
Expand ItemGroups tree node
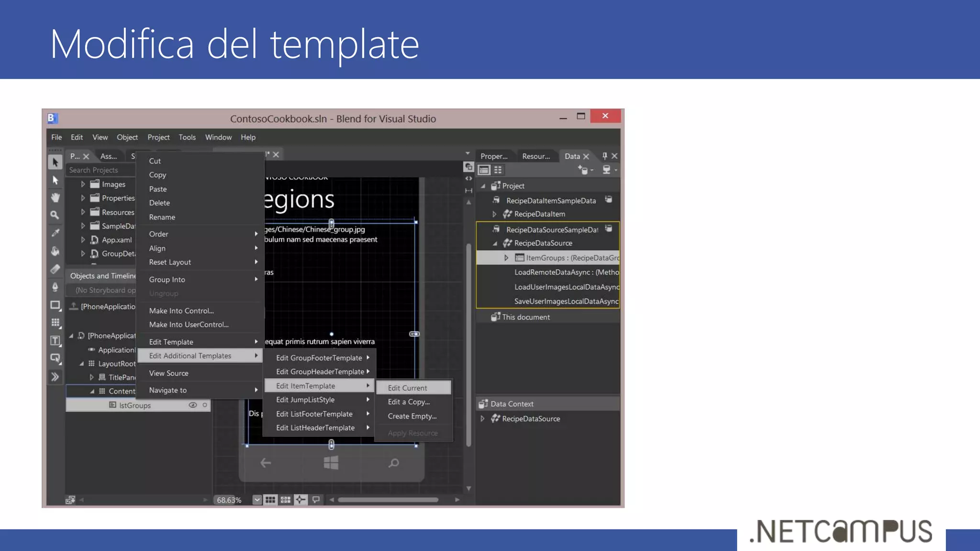506,258
